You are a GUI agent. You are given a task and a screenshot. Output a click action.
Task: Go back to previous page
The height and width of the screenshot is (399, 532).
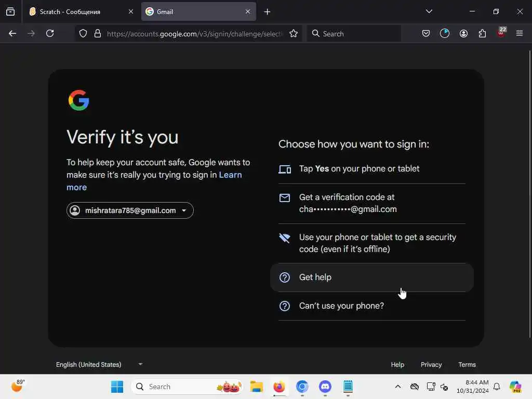click(12, 33)
